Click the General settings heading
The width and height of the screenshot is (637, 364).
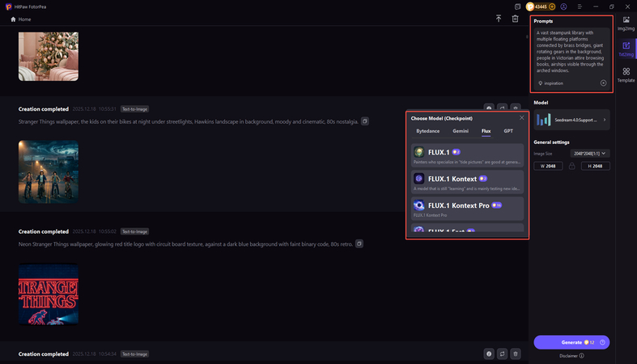pos(551,142)
